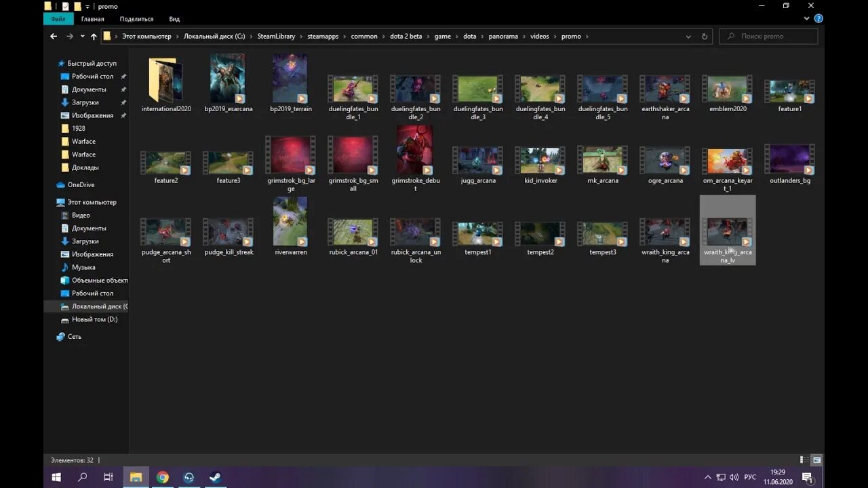
Task: Select the pudge_kill_streak video file
Action: point(229,237)
